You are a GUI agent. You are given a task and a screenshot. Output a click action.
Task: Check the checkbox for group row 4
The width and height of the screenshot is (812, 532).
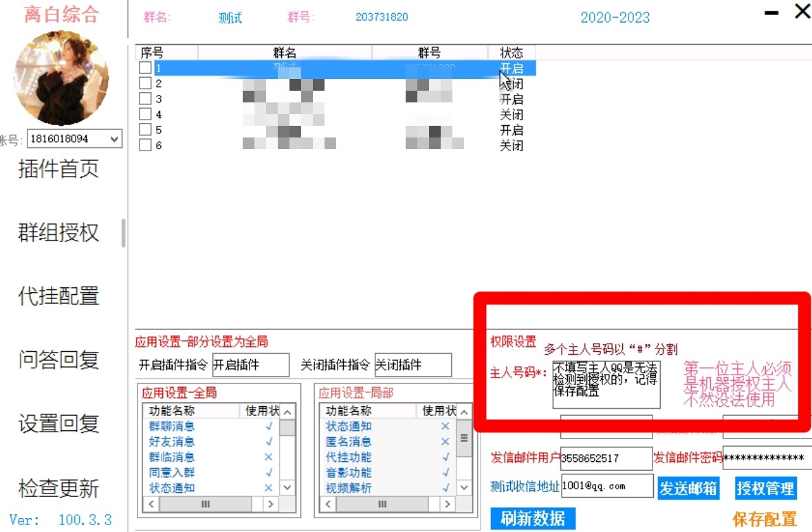(144, 113)
